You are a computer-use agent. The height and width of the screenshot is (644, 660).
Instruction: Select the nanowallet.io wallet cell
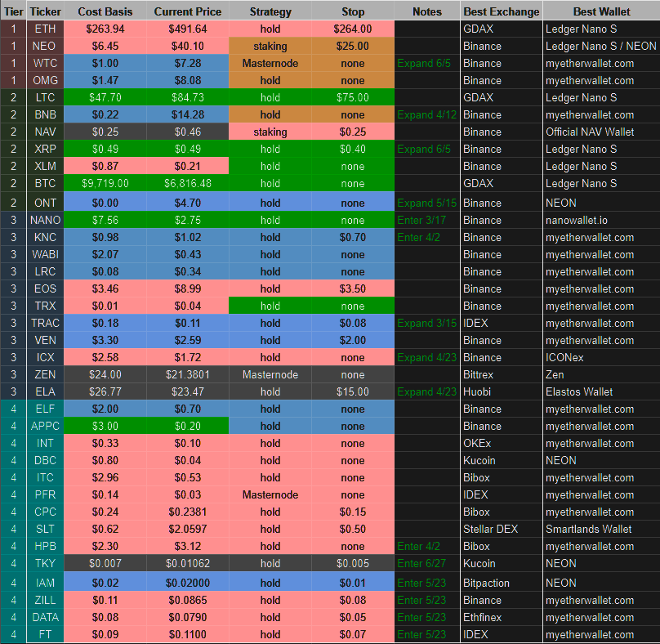[601, 221]
